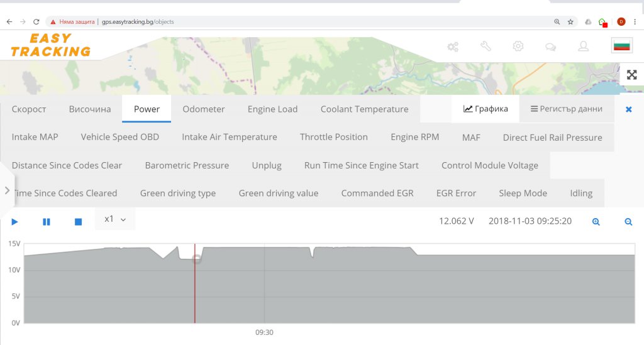
Task: Open the Green driving value tab
Action: click(x=279, y=193)
